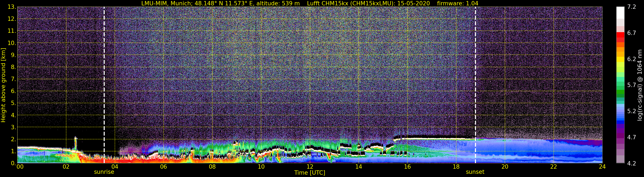Click the narrow vertical spike near 02 UTC

point(75,143)
